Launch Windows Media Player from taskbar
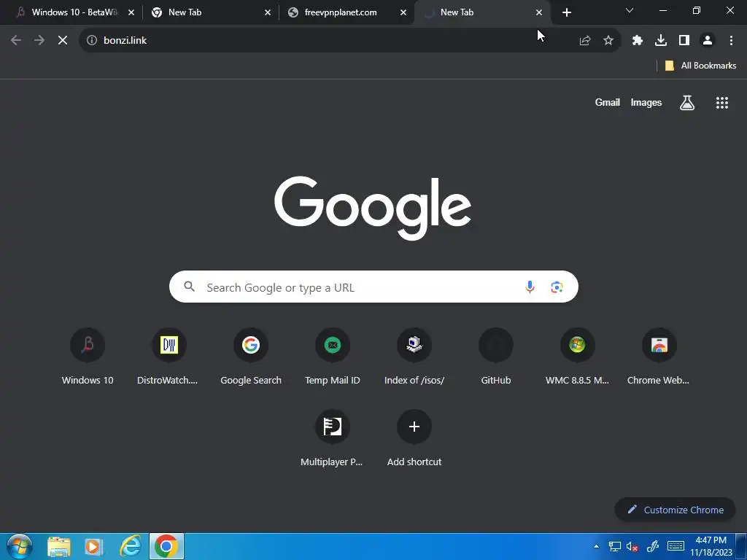The image size is (747, 560). [x=94, y=547]
